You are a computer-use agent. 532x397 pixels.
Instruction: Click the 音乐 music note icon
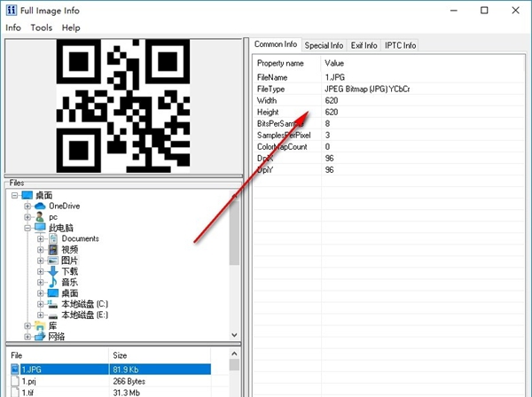[x=53, y=283]
